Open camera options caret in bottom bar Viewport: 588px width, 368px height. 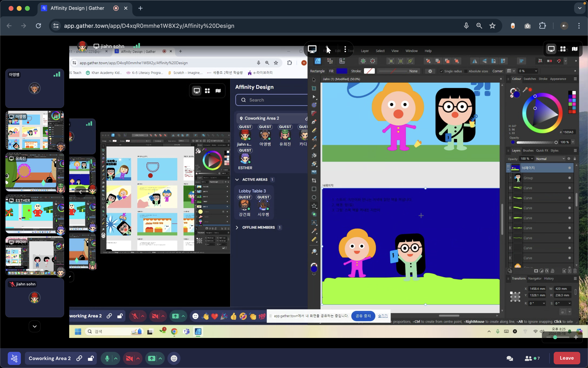click(x=138, y=358)
